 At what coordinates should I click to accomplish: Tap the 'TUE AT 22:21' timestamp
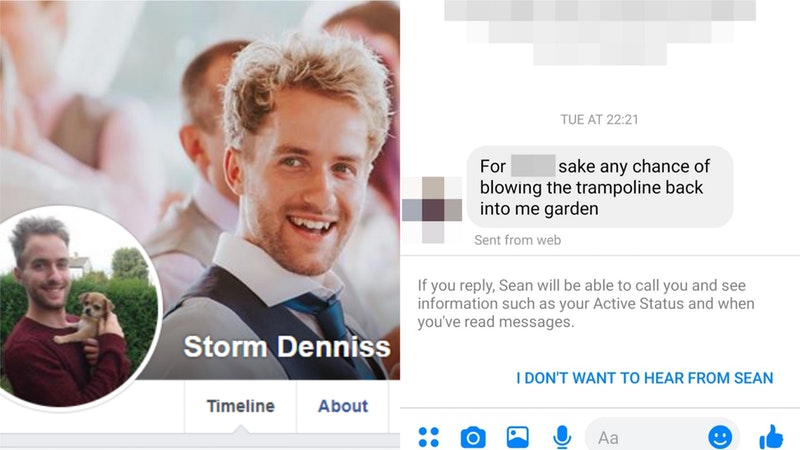[x=599, y=120]
